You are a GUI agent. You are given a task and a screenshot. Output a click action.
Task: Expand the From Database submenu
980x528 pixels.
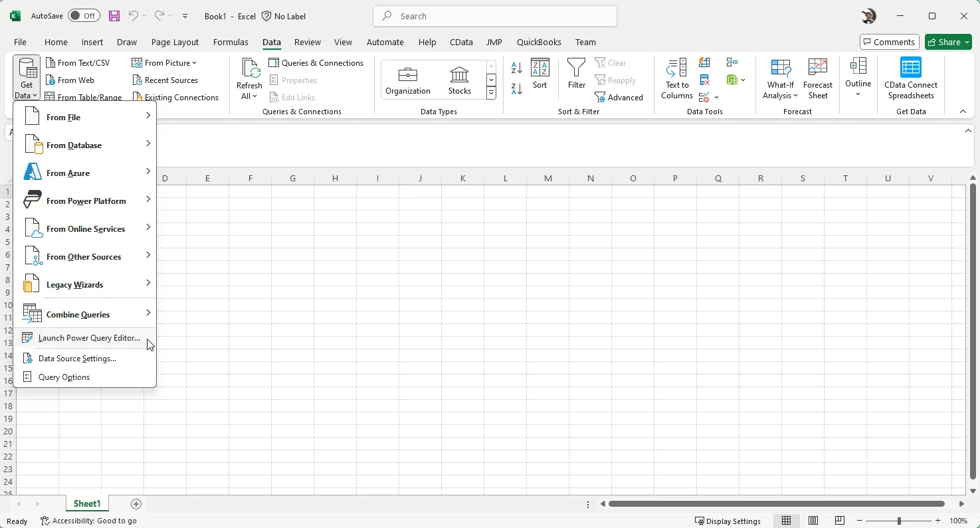85,145
